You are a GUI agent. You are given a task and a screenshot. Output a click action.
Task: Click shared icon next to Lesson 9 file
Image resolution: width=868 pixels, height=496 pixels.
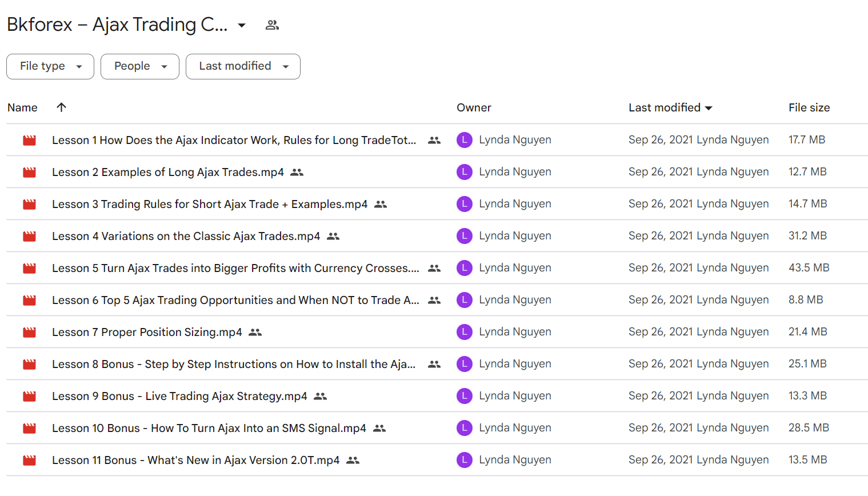tap(321, 396)
